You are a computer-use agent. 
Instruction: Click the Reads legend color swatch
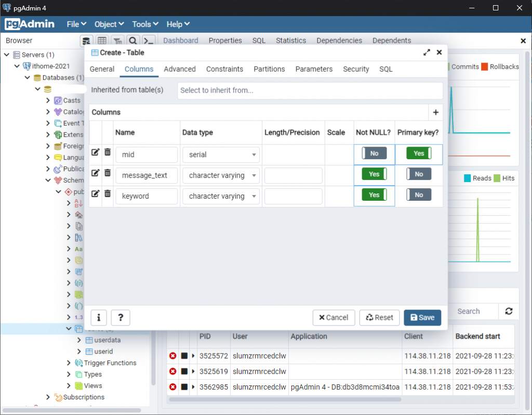click(x=467, y=178)
